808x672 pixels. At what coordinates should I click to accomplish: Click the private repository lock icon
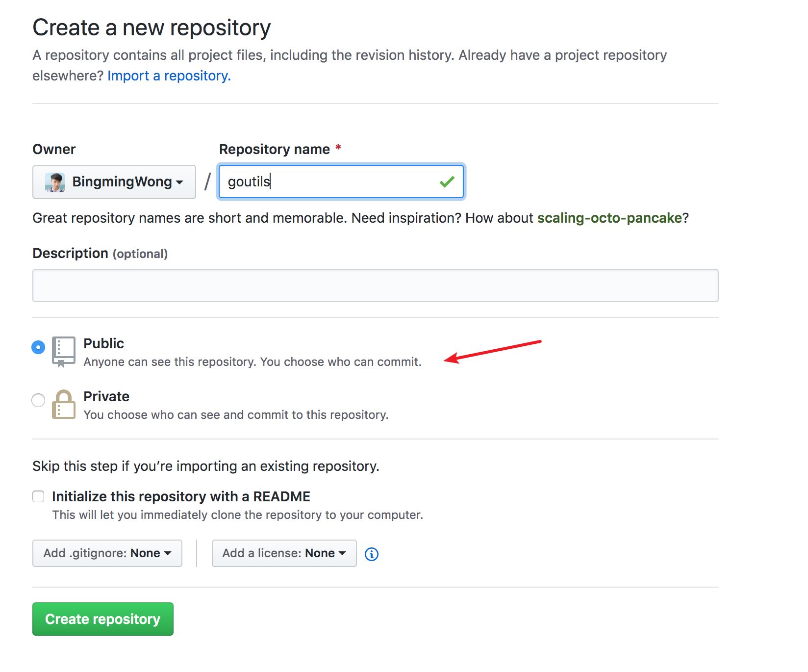click(64, 405)
